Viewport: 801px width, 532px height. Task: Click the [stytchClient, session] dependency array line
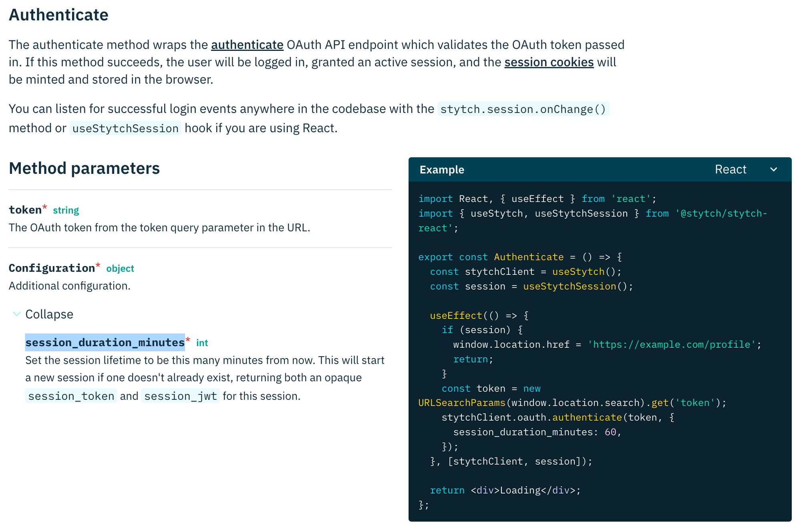pyautogui.click(x=511, y=461)
